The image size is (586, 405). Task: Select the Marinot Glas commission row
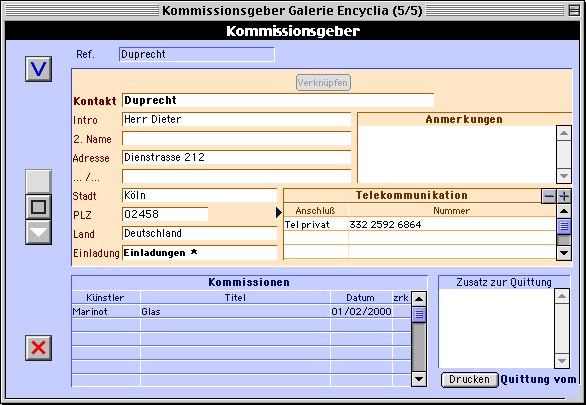(241, 312)
